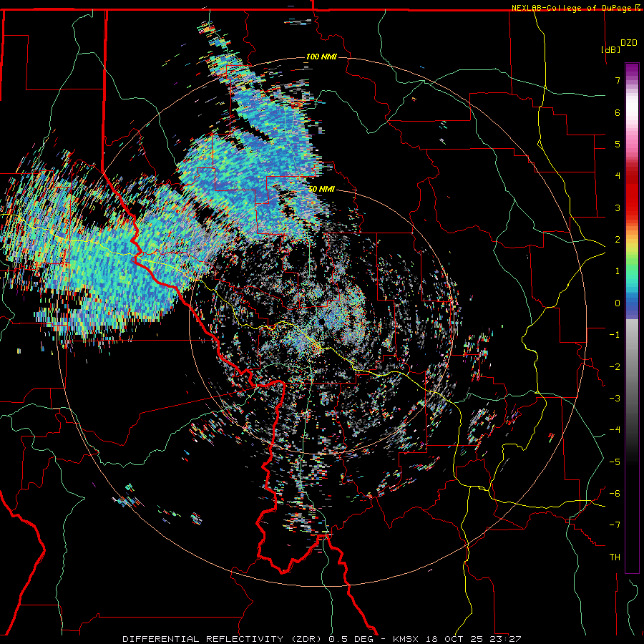
Task: Click the 7 value on the scale
Action: [618, 80]
